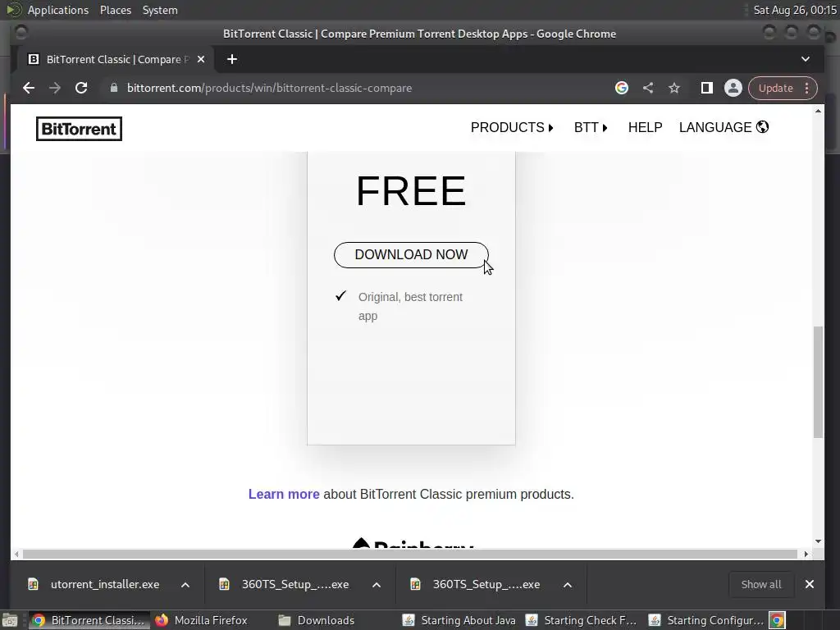Screen dimensions: 840x630
Task: Click the vertical scrollbar thumb
Action: point(818,382)
